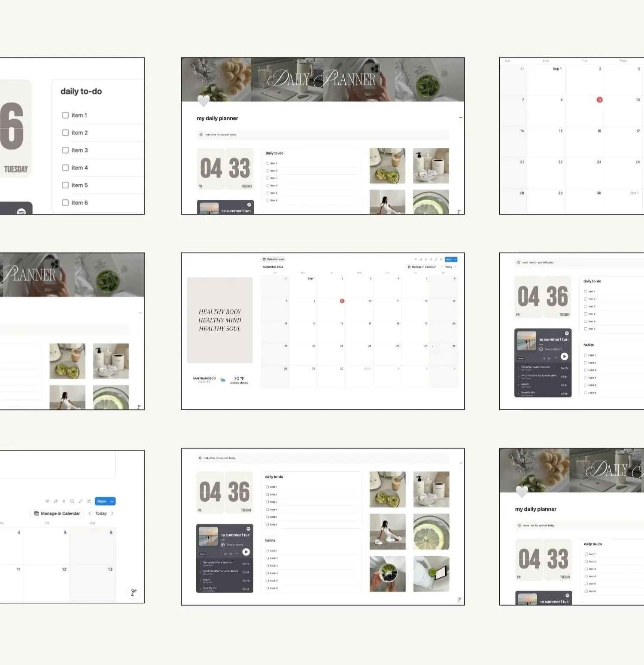Screen dimensions: 644x665
Task: Click the sort icon in the calendar view toolbar
Action: click(421, 259)
